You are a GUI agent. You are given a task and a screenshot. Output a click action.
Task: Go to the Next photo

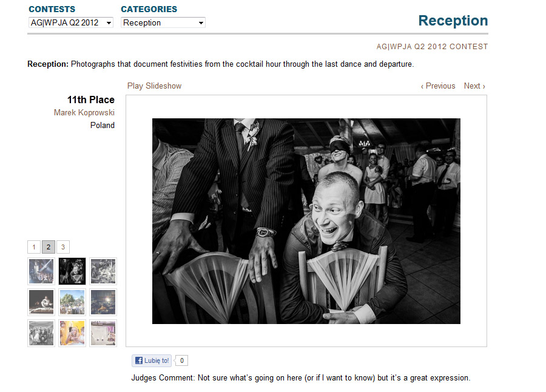(474, 86)
